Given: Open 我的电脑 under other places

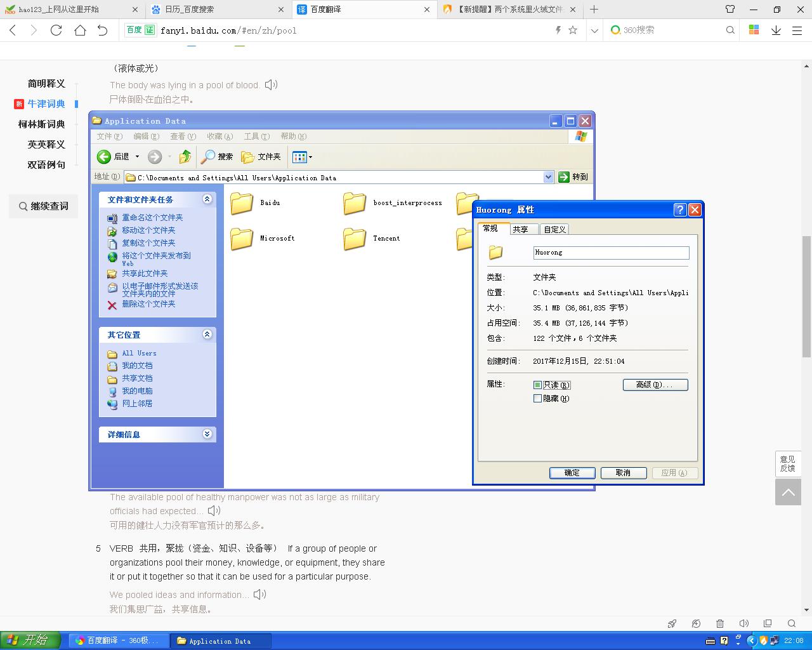Looking at the screenshot, I should tap(137, 391).
